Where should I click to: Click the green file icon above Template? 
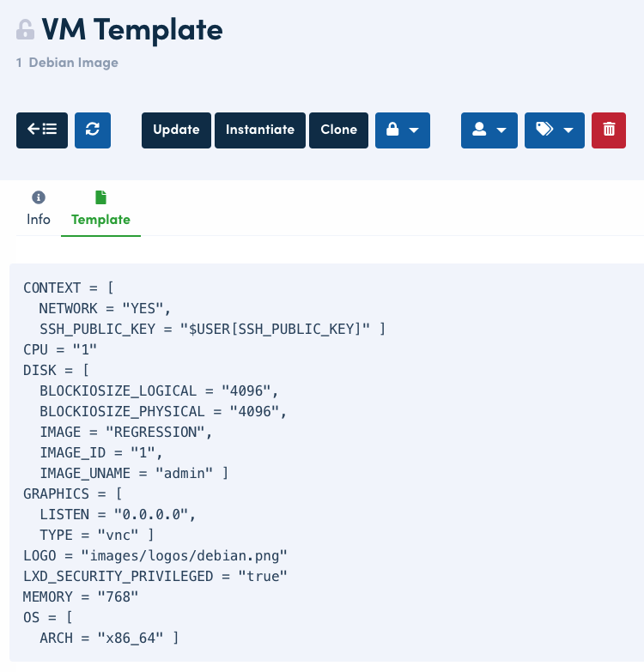100,197
